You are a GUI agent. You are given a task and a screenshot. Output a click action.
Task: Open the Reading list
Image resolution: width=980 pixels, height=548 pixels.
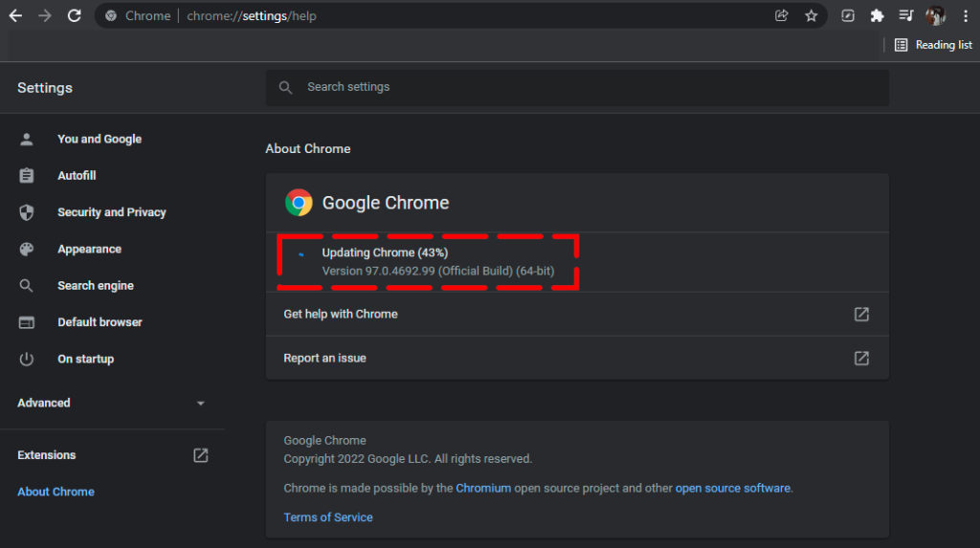tap(934, 45)
